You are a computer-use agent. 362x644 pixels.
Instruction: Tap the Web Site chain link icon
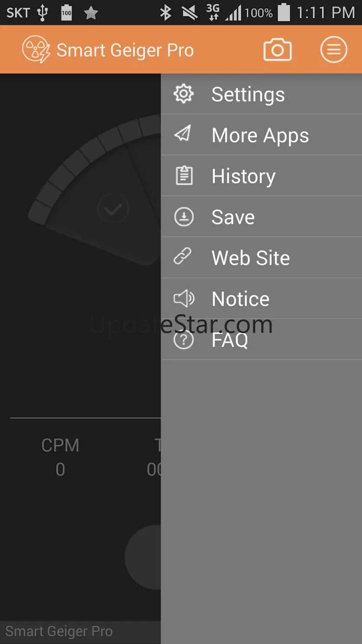[183, 257]
